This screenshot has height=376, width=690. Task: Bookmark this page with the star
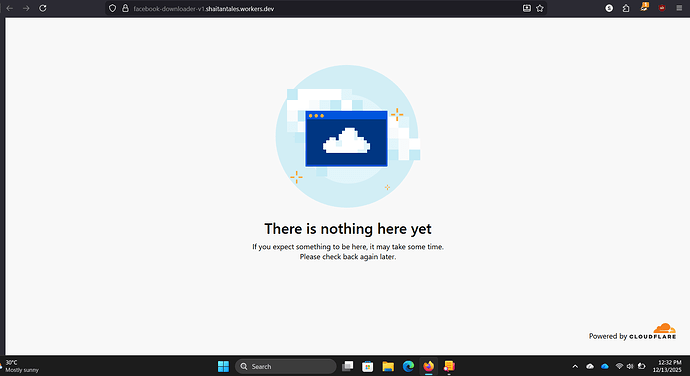(540, 8)
